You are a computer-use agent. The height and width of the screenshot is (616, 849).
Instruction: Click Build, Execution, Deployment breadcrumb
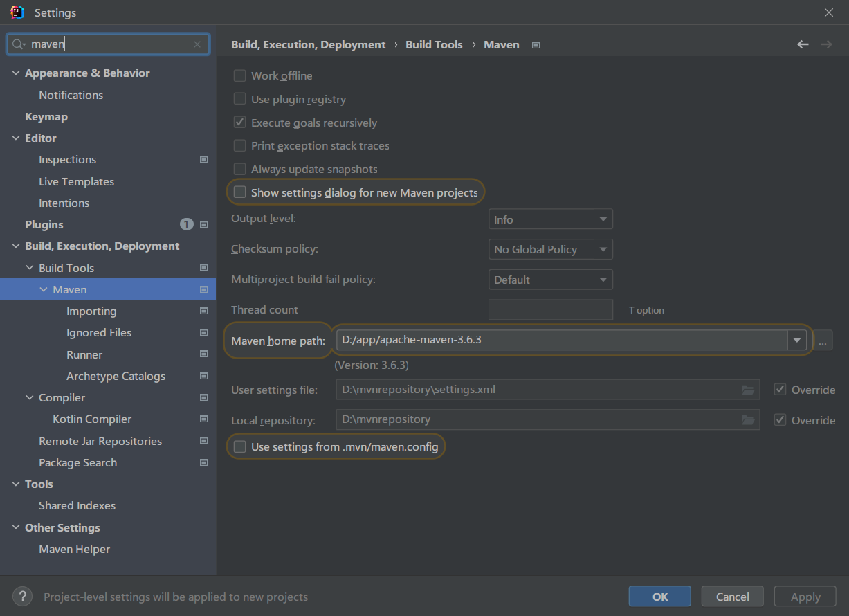(308, 44)
